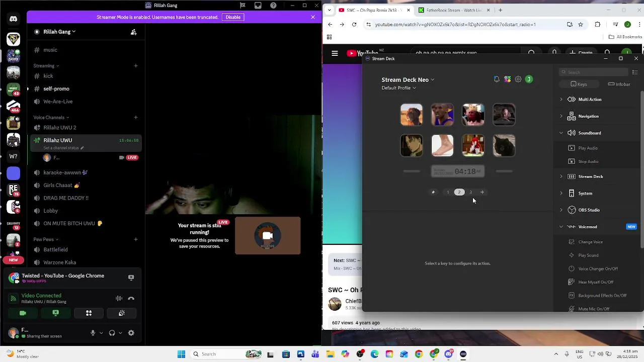Click Discord invite people icon
644x362 pixels.
point(133,32)
